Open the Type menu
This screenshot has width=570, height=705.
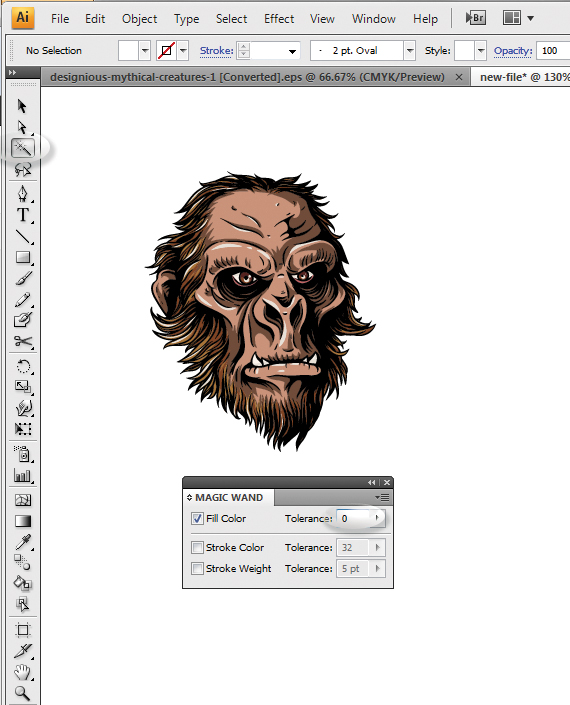[187, 19]
